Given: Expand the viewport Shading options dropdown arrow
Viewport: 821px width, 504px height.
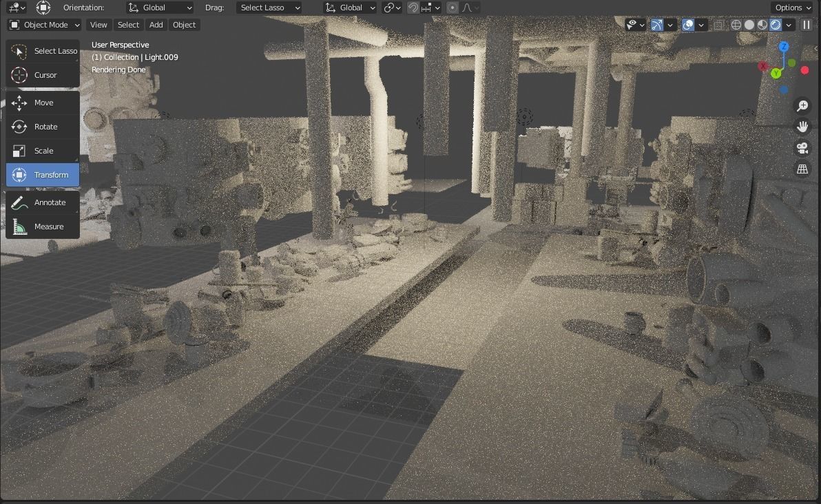Looking at the screenshot, I should [x=789, y=25].
